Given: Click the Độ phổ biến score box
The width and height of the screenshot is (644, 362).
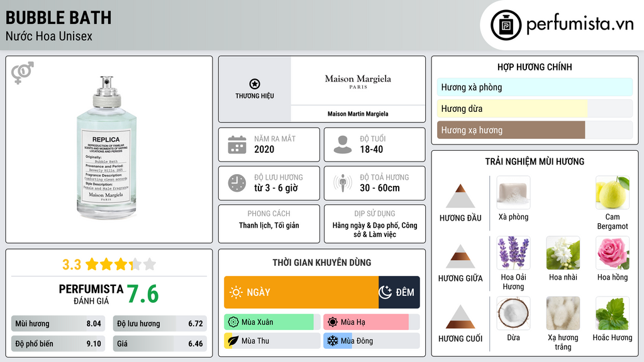Looking at the screenshot, I should (x=58, y=344).
